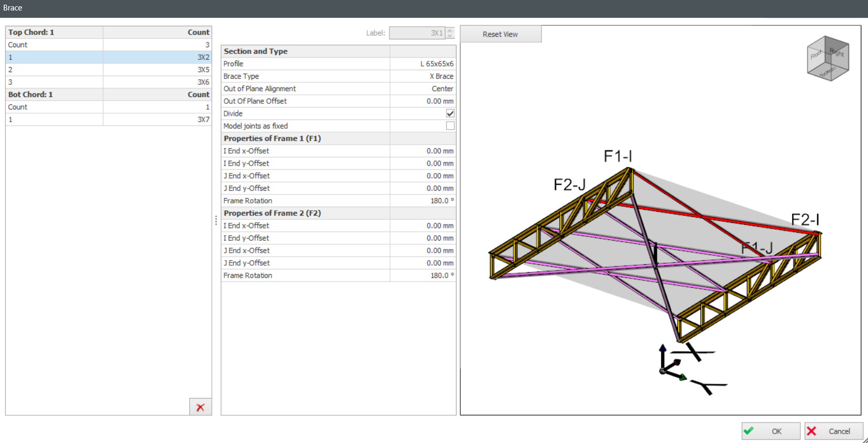The height and width of the screenshot is (443, 868).
Task: Open Out of Plane Alignment Center value
Action: click(422, 89)
